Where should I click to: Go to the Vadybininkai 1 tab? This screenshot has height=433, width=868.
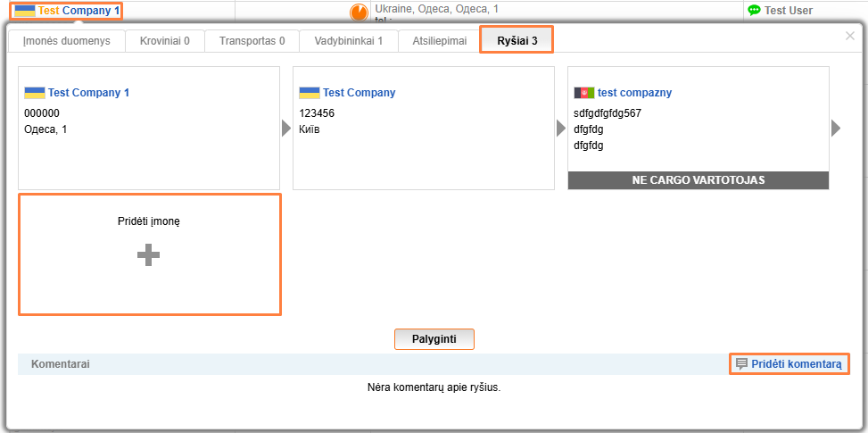[348, 41]
